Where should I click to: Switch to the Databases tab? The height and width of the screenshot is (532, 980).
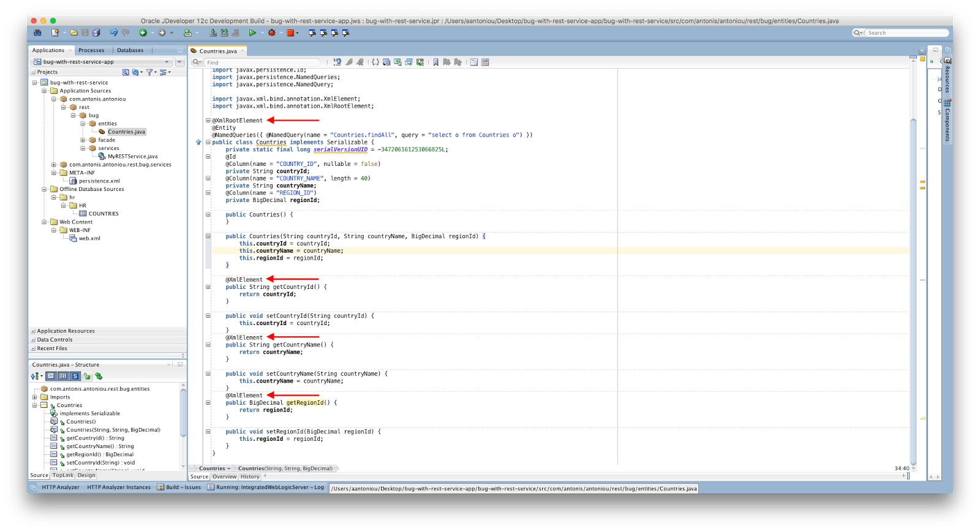click(130, 50)
